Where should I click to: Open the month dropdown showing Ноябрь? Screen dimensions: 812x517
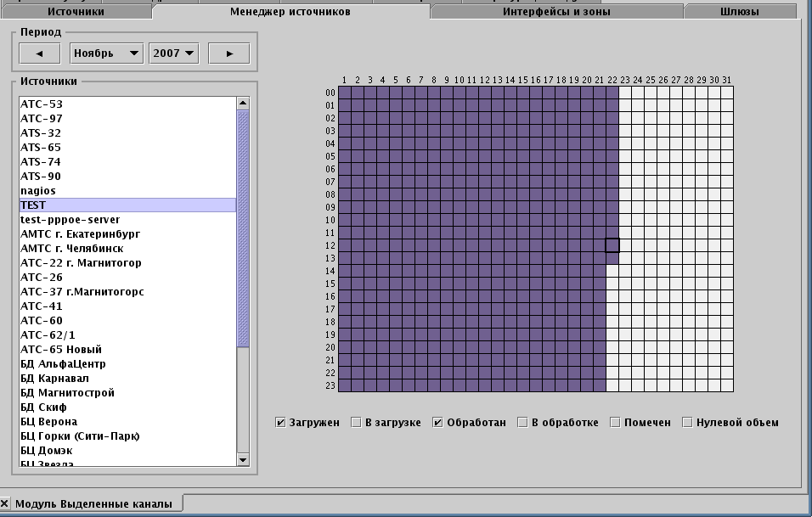pyautogui.click(x=106, y=53)
